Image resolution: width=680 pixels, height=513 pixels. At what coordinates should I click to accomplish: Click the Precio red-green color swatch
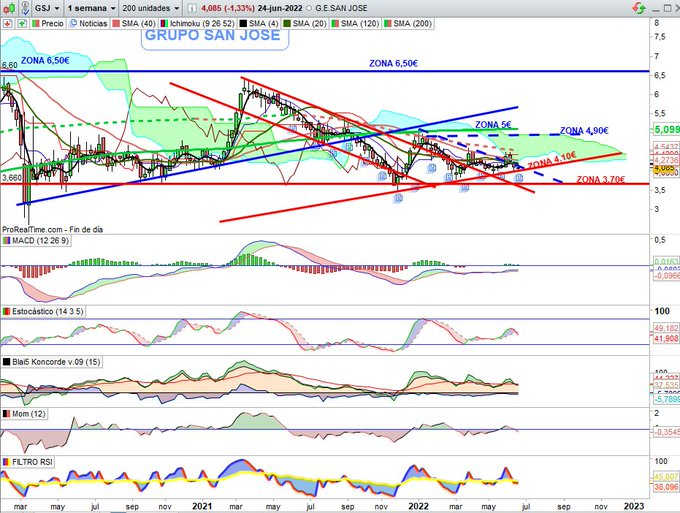point(36,23)
